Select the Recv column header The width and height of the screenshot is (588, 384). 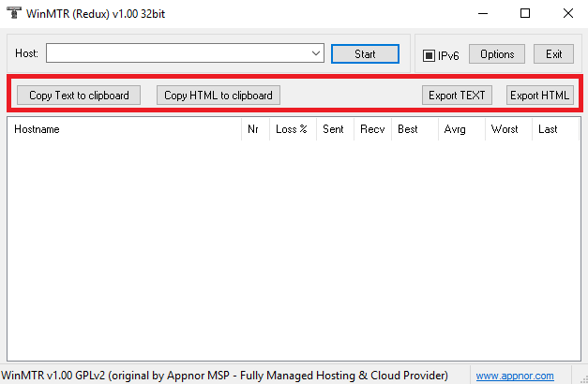click(x=372, y=129)
